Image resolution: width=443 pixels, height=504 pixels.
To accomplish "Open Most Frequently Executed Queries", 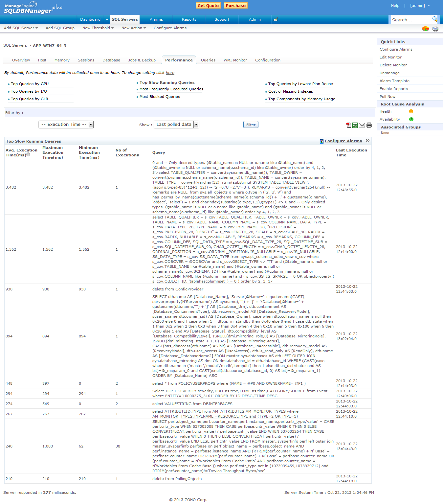I will pyautogui.click(x=171, y=89).
